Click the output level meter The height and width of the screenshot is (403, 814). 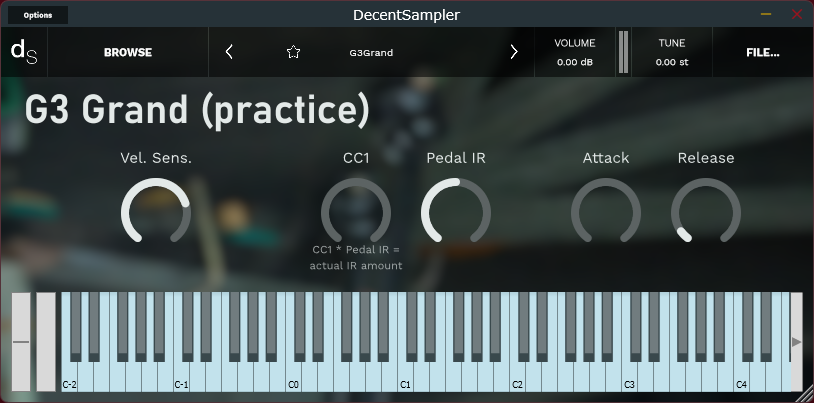tap(623, 52)
